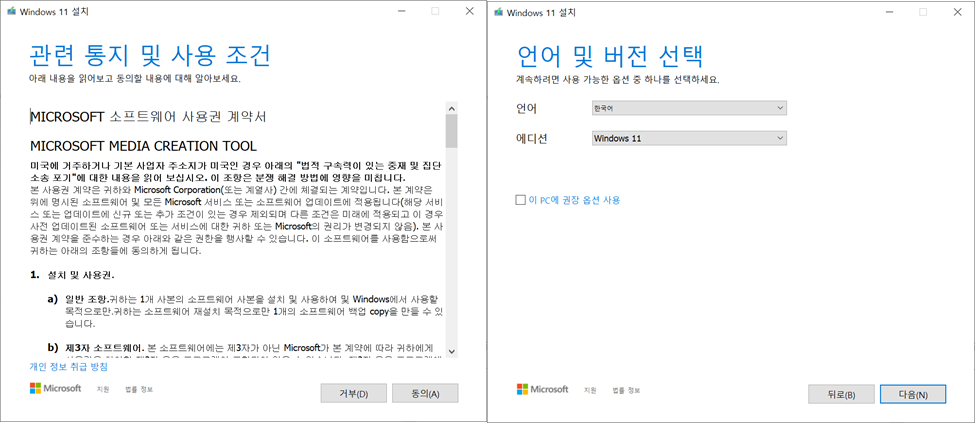This screenshot has width=975, height=423.
Task: Click the '관련 통지 및 사용 조건' heading
Action: [150, 55]
